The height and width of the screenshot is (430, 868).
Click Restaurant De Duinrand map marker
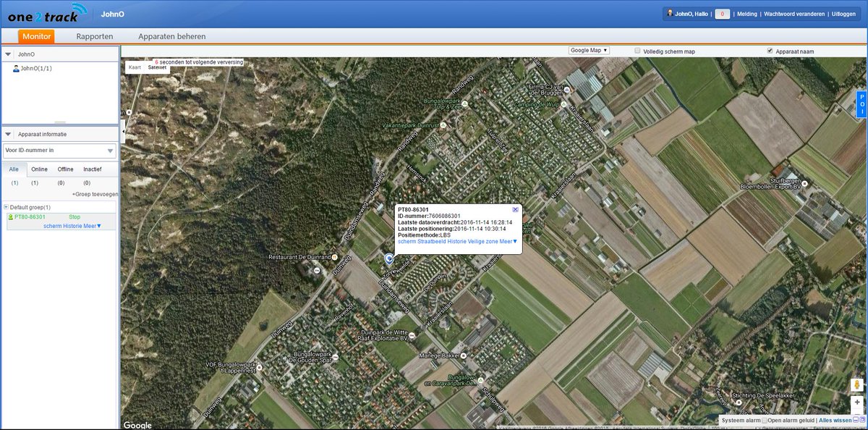click(335, 257)
